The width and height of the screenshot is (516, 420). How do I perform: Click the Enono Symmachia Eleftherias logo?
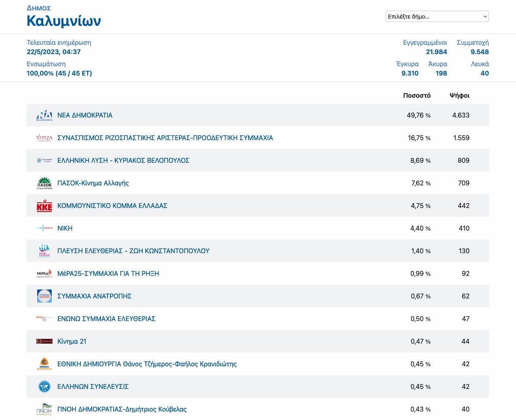pos(44,319)
